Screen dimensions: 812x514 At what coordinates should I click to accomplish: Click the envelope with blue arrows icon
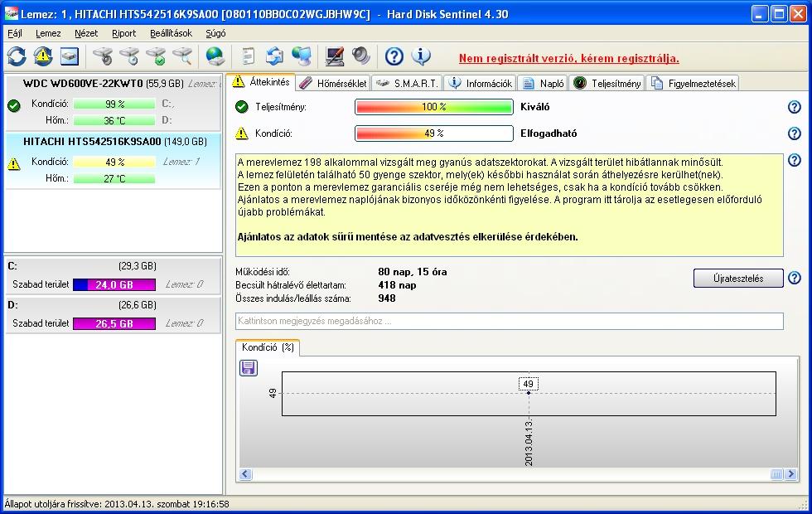[x=274, y=56]
